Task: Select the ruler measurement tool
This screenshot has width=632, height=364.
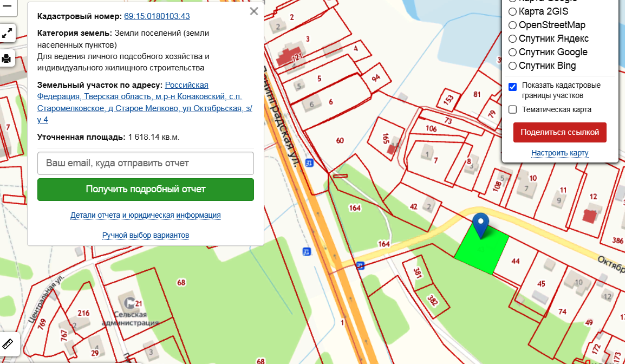Action: (8, 344)
